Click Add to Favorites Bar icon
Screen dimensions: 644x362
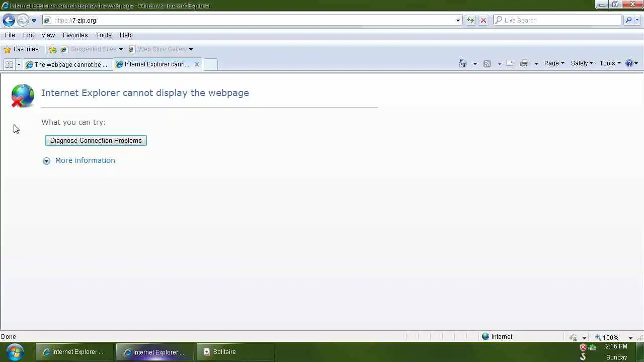(x=52, y=49)
